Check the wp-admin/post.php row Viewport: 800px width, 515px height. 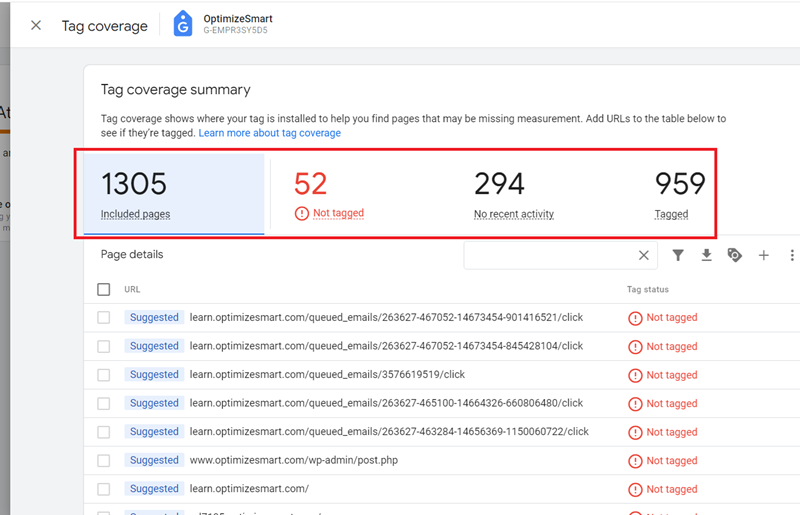[104, 460]
